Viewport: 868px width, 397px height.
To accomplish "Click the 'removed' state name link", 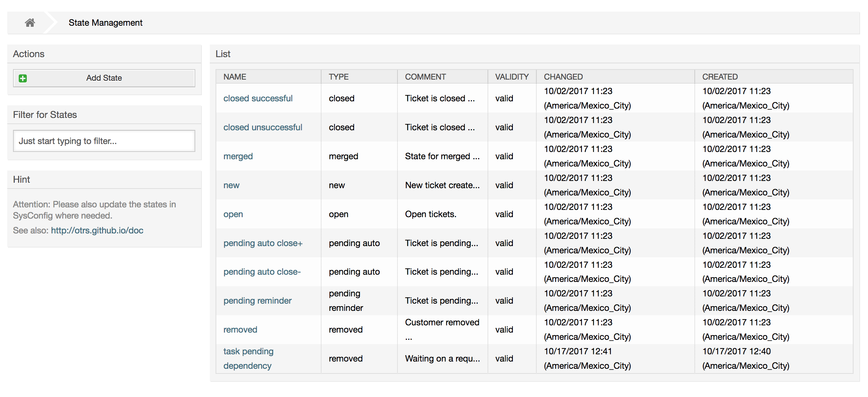I will coord(240,330).
